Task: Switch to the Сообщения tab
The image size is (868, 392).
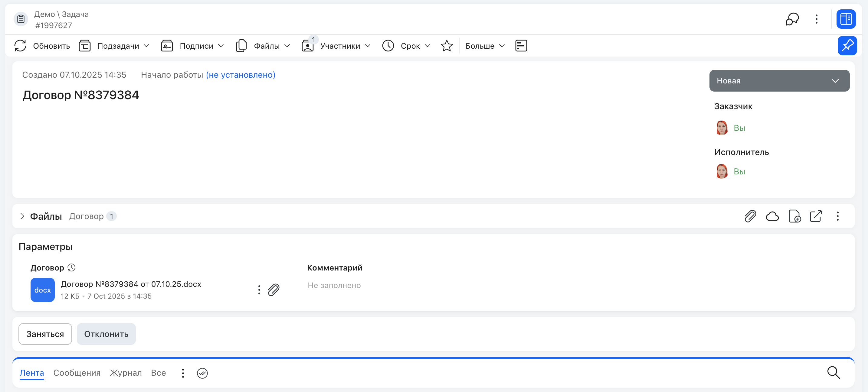Action: pyautogui.click(x=77, y=373)
